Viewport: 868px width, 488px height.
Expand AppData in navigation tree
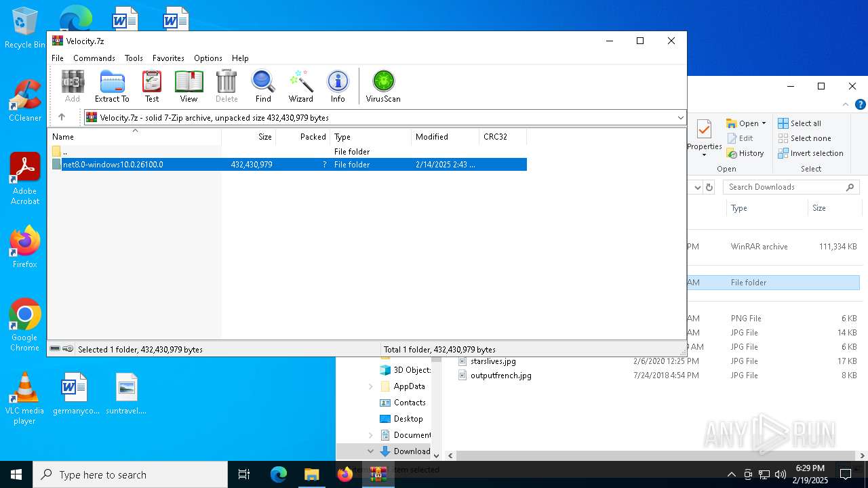(x=371, y=386)
